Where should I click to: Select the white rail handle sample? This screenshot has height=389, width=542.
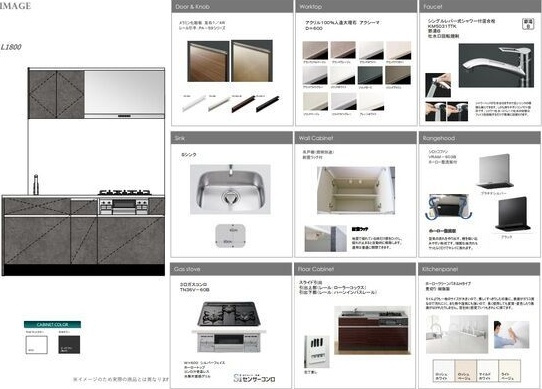click(x=194, y=103)
